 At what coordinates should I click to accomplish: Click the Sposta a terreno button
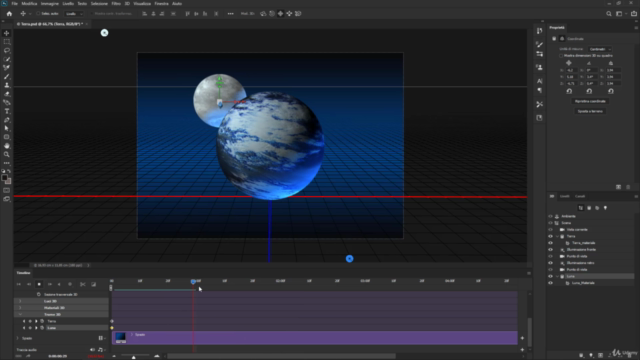coord(590,111)
